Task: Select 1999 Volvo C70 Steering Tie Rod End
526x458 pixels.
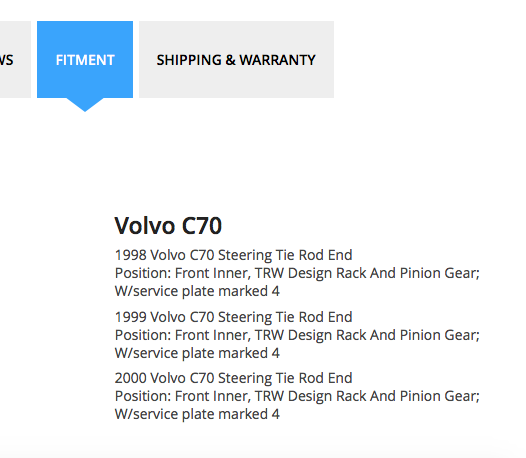Action: click(233, 317)
